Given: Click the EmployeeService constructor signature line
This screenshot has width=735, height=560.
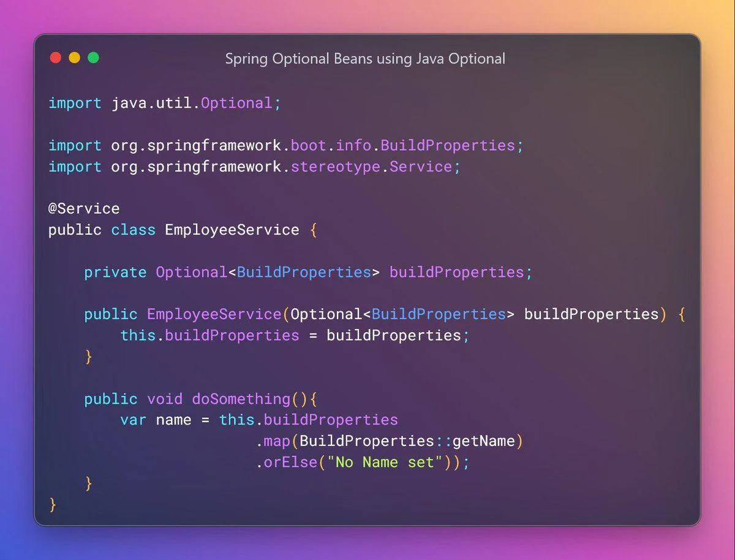Looking at the screenshot, I should point(385,314).
